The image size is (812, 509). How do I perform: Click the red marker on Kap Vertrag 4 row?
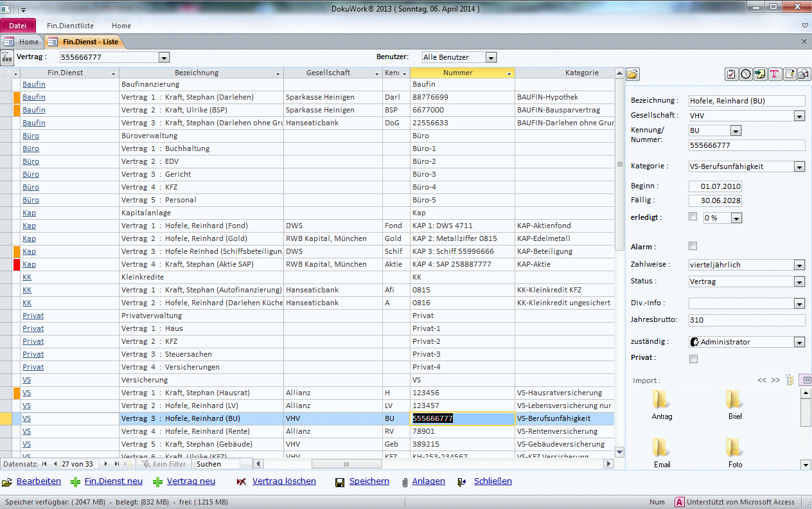pos(17,264)
